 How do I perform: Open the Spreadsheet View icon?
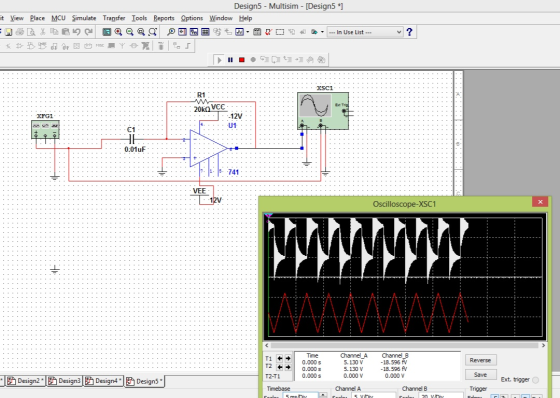pos(205,32)
